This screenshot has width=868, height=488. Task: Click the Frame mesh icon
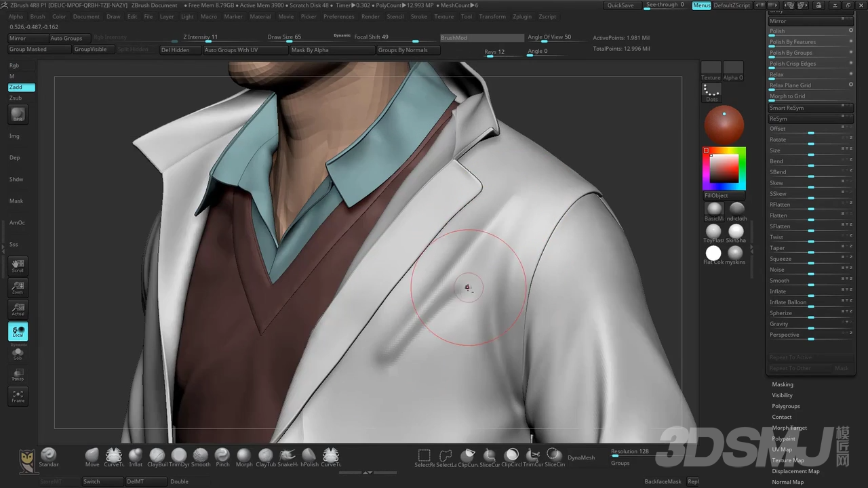click(x=18, y=396)
